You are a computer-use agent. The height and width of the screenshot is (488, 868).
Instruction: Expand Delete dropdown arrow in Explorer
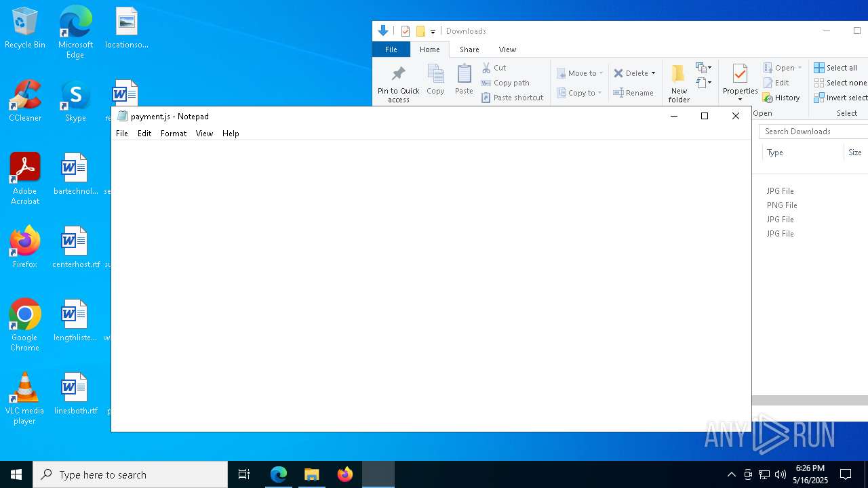[653, 73]
